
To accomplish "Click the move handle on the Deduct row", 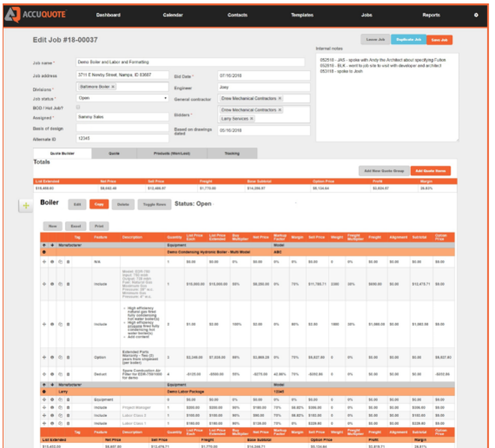I will pyautogui.click(x=44, y=374).
